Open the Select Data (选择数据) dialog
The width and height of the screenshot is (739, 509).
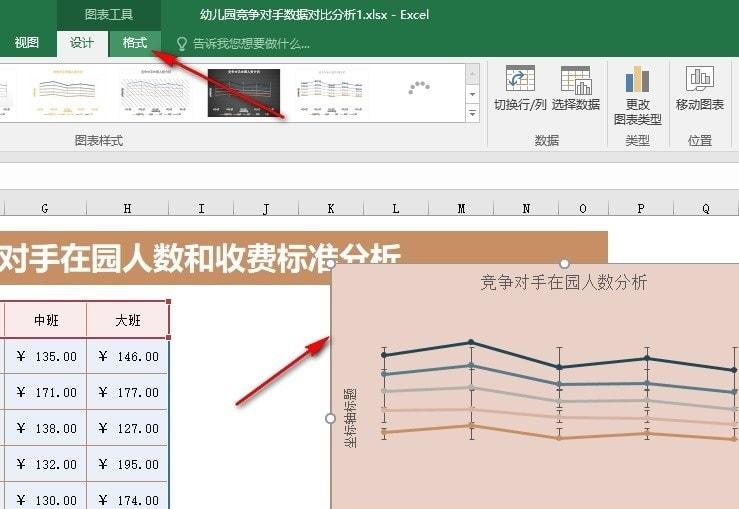point(575,80)
